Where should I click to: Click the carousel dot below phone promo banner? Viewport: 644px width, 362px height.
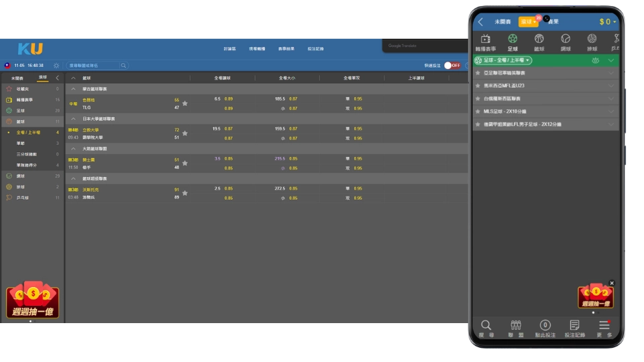tap(593, 312)
